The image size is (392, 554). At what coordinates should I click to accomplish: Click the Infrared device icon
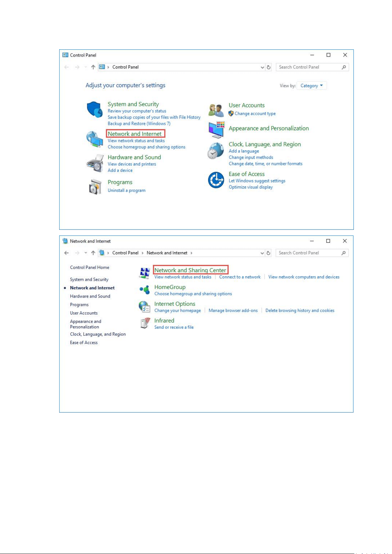tap(145, 323)
